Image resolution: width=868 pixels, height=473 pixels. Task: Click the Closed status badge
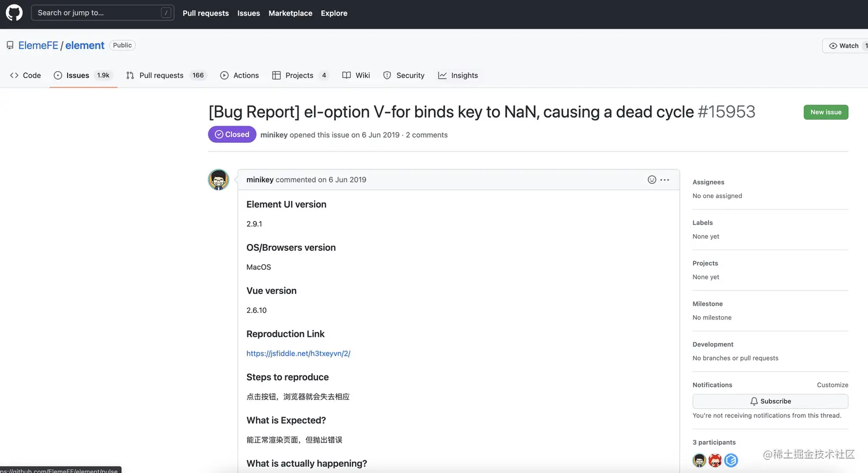[x=232, y=134]
